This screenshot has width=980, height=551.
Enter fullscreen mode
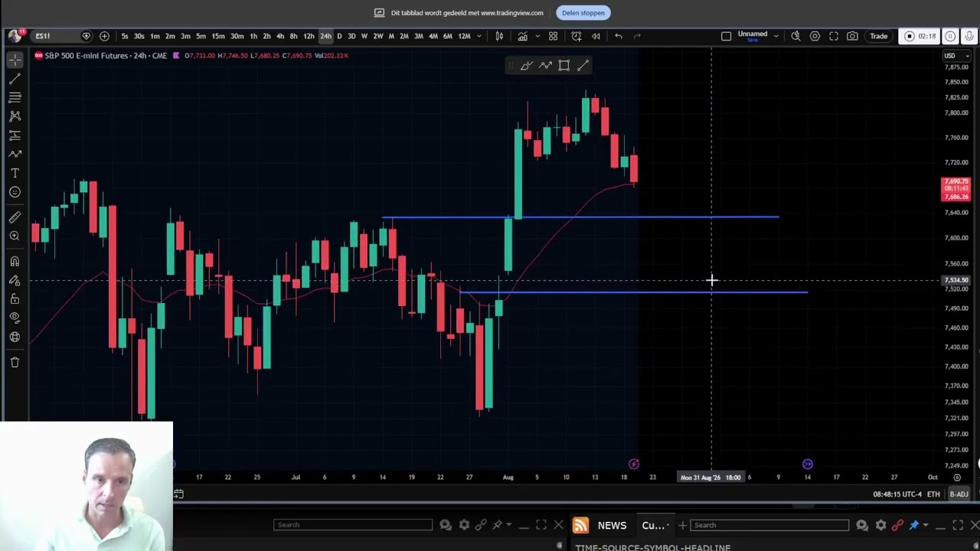(834, 36)
